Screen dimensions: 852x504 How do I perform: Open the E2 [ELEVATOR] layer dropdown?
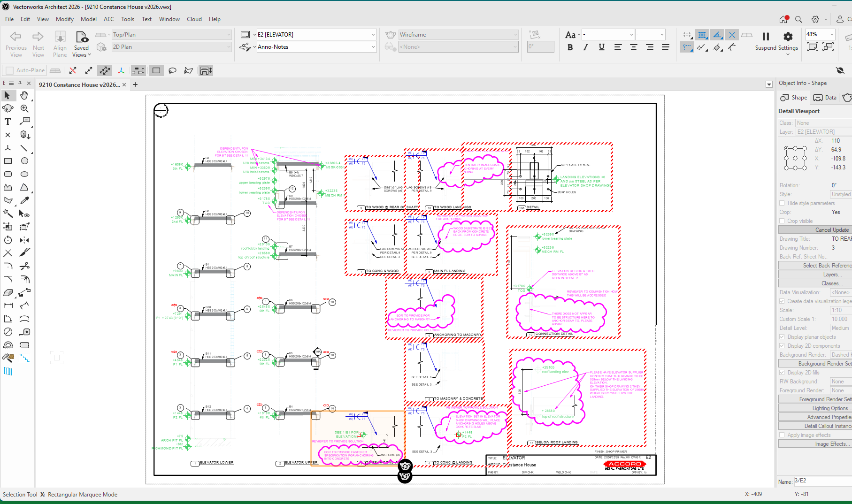tap(316, 35)
